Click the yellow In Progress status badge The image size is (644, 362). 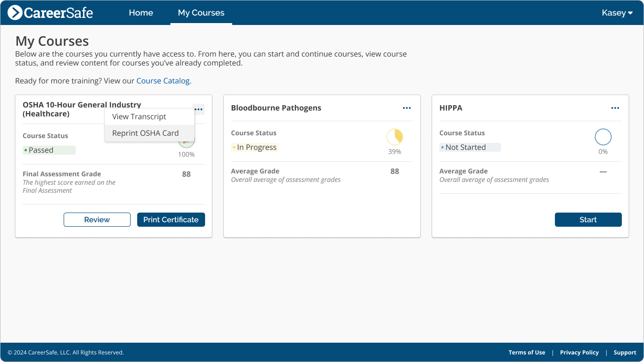click(x=255, y=147)
